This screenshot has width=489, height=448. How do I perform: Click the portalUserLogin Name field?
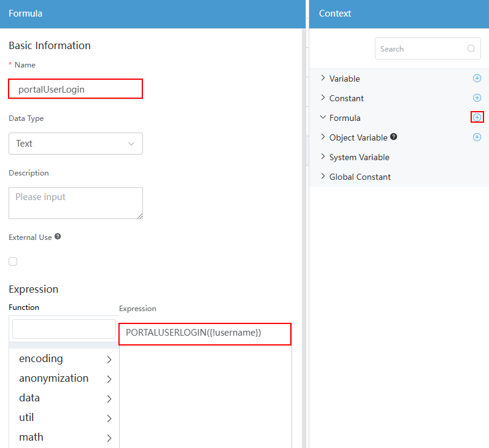(75, 89)
